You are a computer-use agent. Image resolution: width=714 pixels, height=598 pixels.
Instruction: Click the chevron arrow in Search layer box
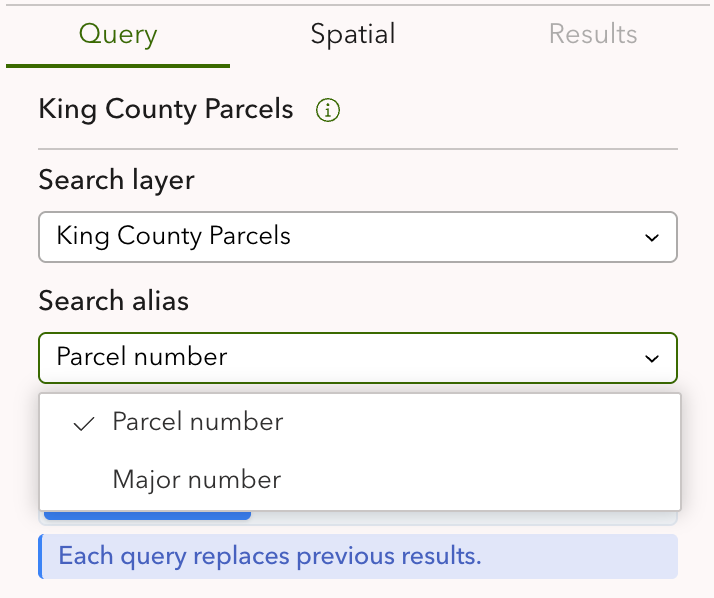[652, 238]
